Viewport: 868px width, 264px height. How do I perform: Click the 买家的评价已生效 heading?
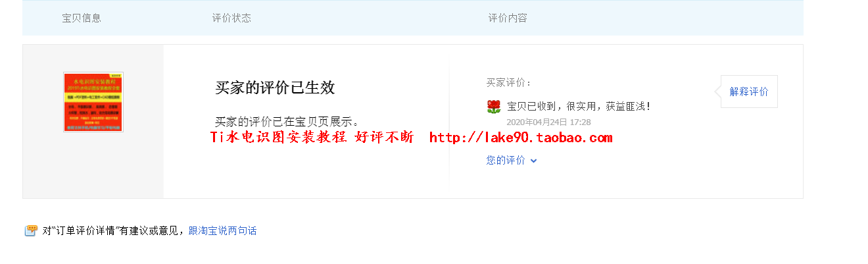click(x=275, y=88)
